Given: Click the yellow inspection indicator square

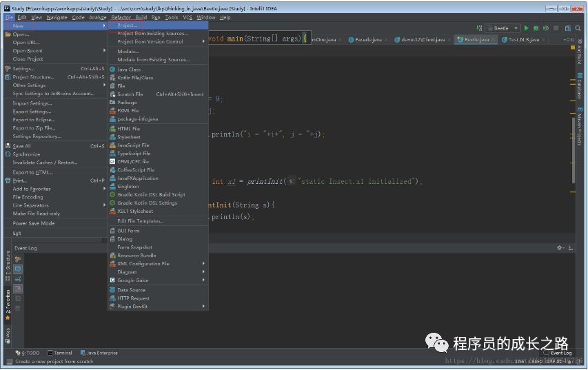Looking at the screenshot, I should pos(573,48).
